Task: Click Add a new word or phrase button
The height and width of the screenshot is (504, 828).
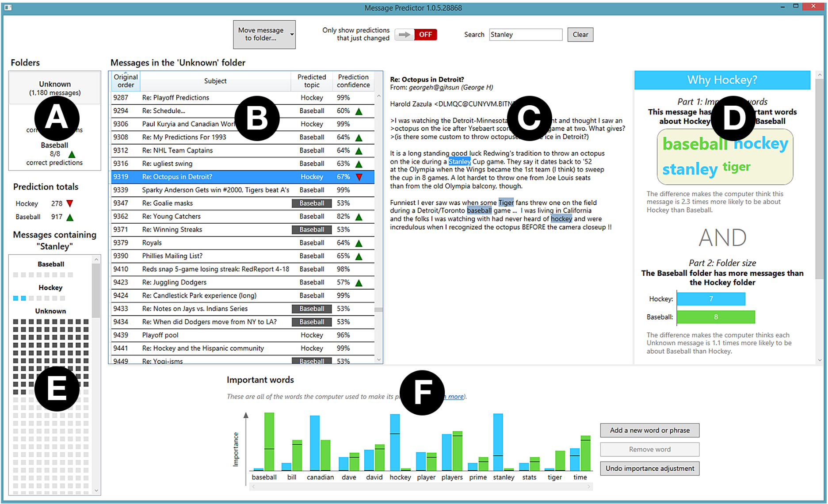Action: pyautogui.click(x=649, y=430)
